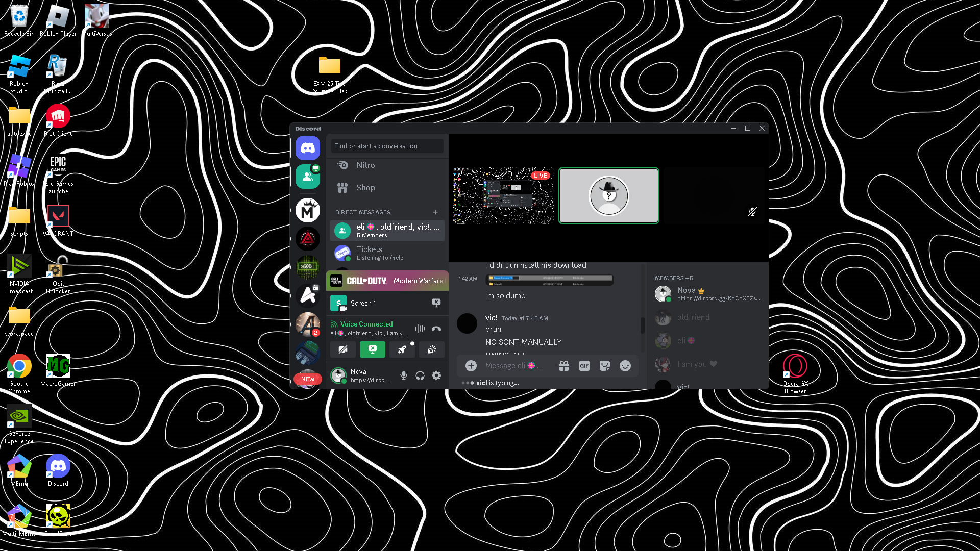Open User Settings gear icon
This screenshot has height=551, width=980.
[436, 375]
